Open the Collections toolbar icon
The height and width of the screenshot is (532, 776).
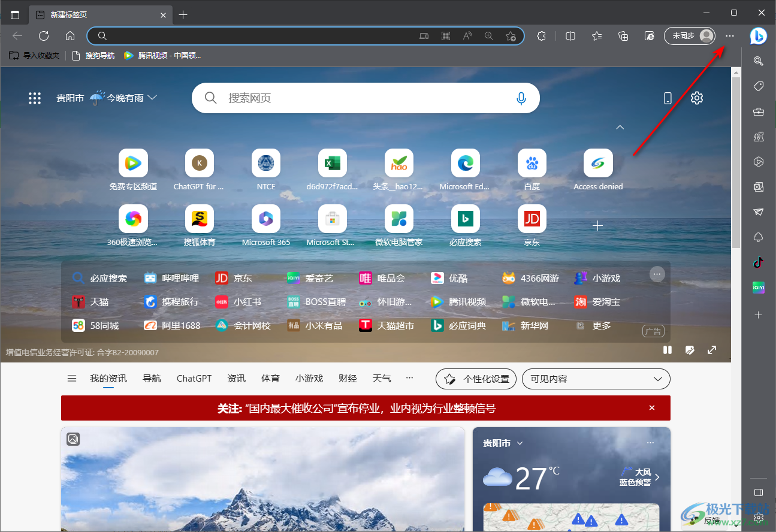click(x=623, y=36)
